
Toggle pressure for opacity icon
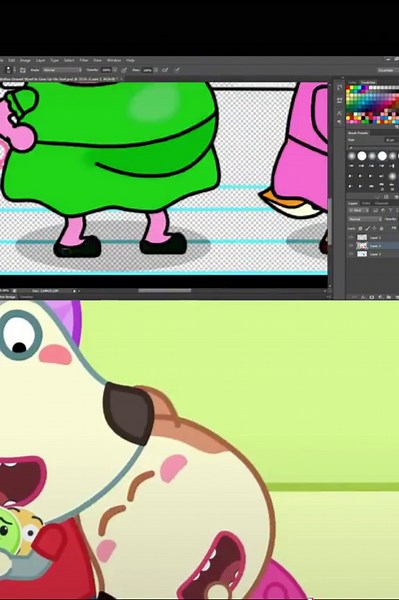click(x=124, y=70)
